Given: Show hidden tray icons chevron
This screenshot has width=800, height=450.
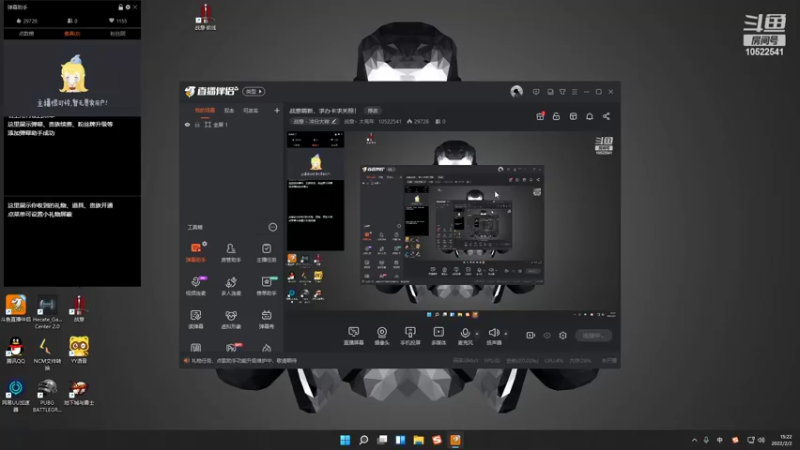Looking at the screenshot, I should click(x=694, y=440).
